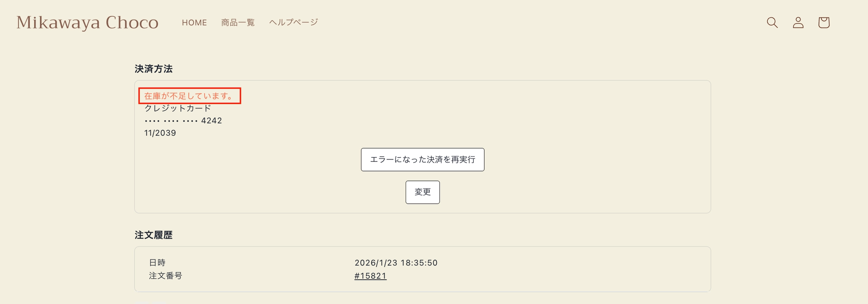Click the 決済方法 section heading
Viewport: 868px width, 304px height.
(x=153, y=69)
